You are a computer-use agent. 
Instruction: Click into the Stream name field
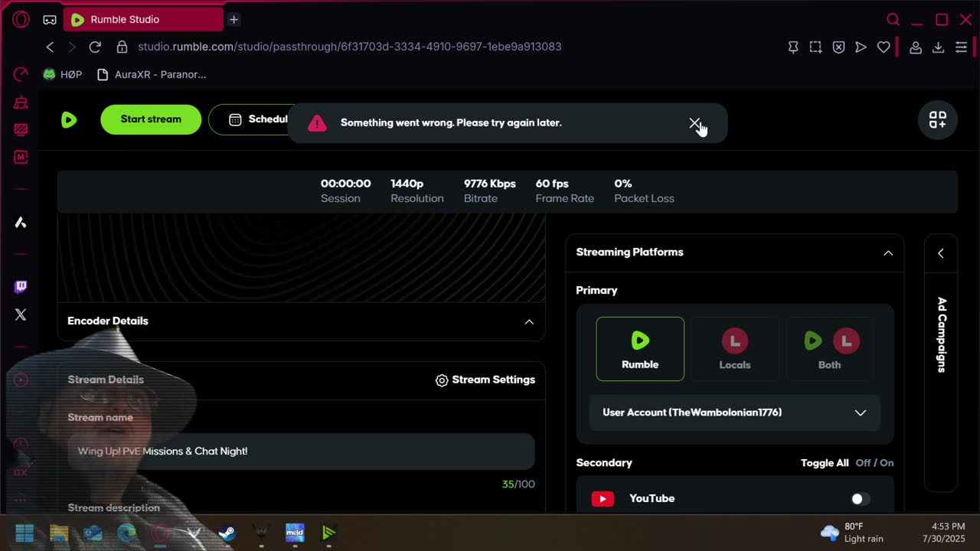(x=301, y=452)
